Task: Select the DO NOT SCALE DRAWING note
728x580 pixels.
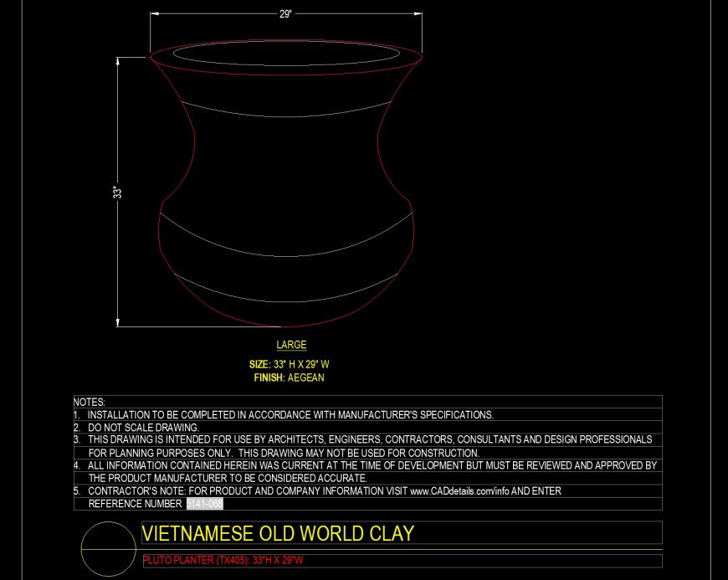Action: 136,427
